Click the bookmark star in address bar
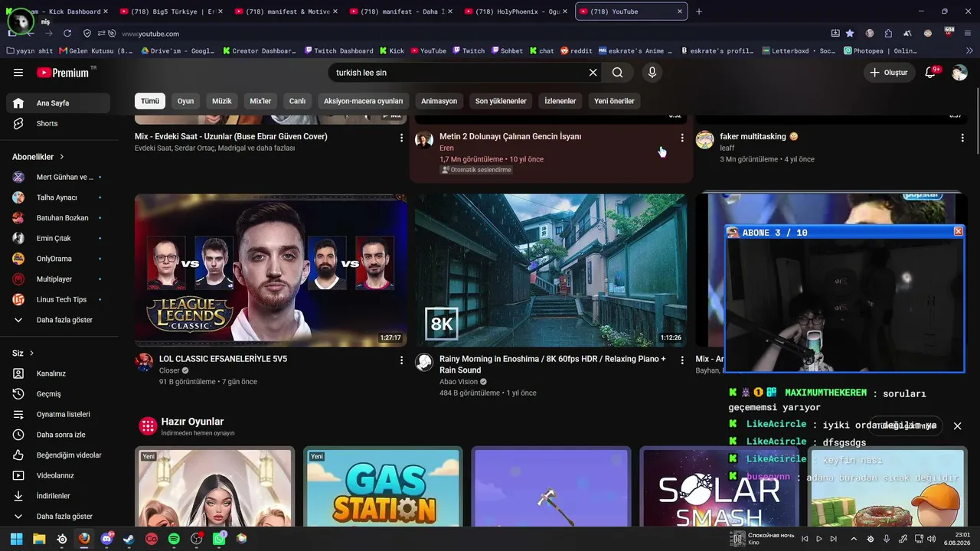 [x=850, y=34]
